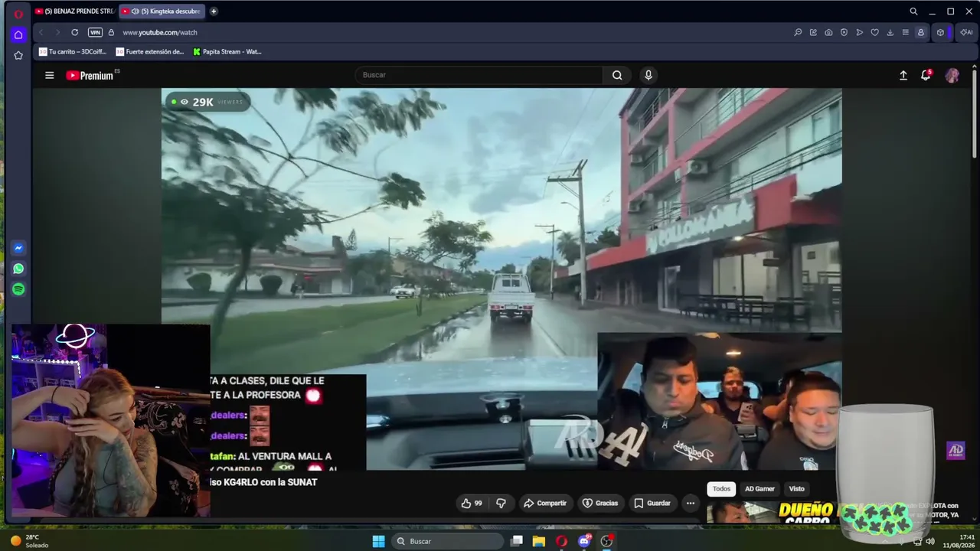Click the Guardar save button
The image size is (980, 551).
(x=652, y=503)
